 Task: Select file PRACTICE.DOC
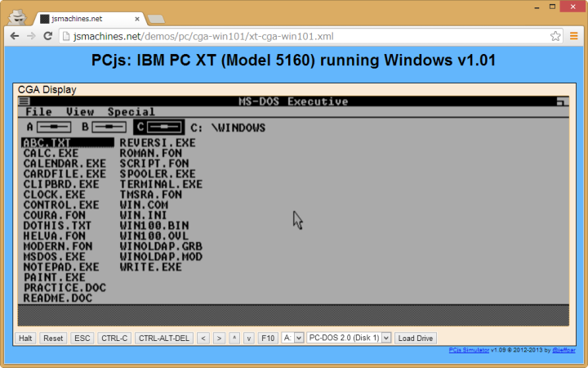[x=65, y=288]
